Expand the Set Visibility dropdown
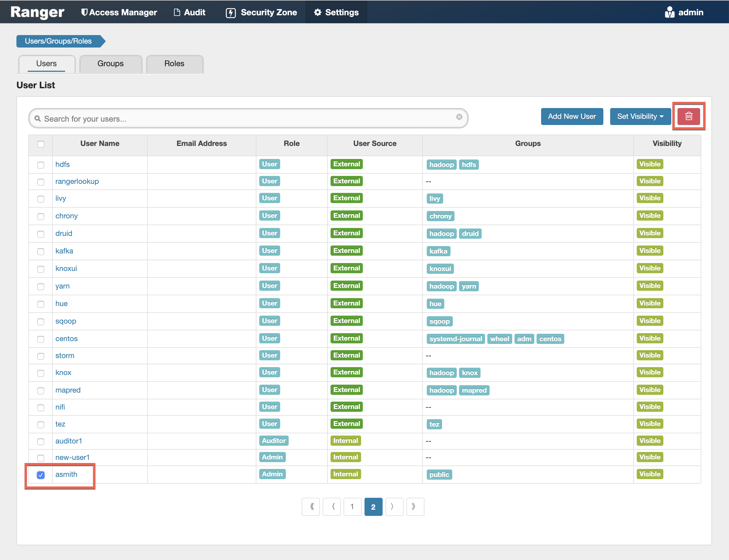The width and height of the screenshot is (729, 560). pyautogui.click(x=640, y=116)
